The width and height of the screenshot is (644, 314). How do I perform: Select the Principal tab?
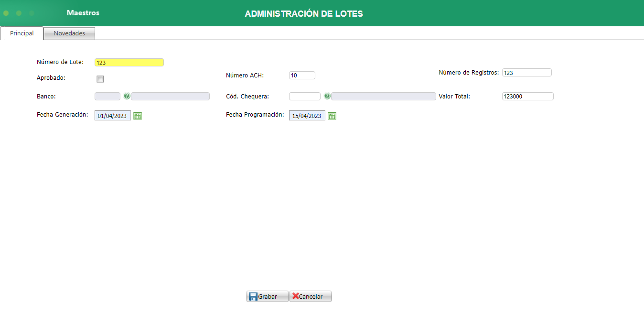[21, 33]
